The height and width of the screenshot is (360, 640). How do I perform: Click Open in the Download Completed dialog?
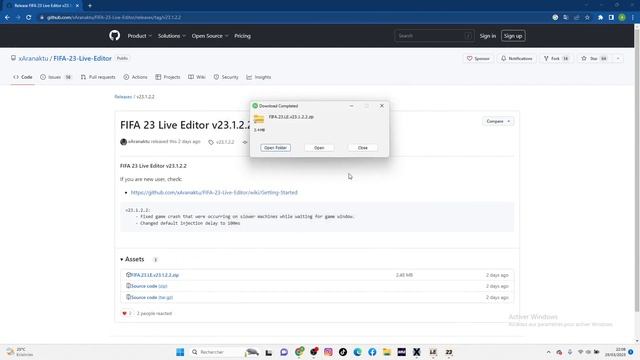[319, 148]
